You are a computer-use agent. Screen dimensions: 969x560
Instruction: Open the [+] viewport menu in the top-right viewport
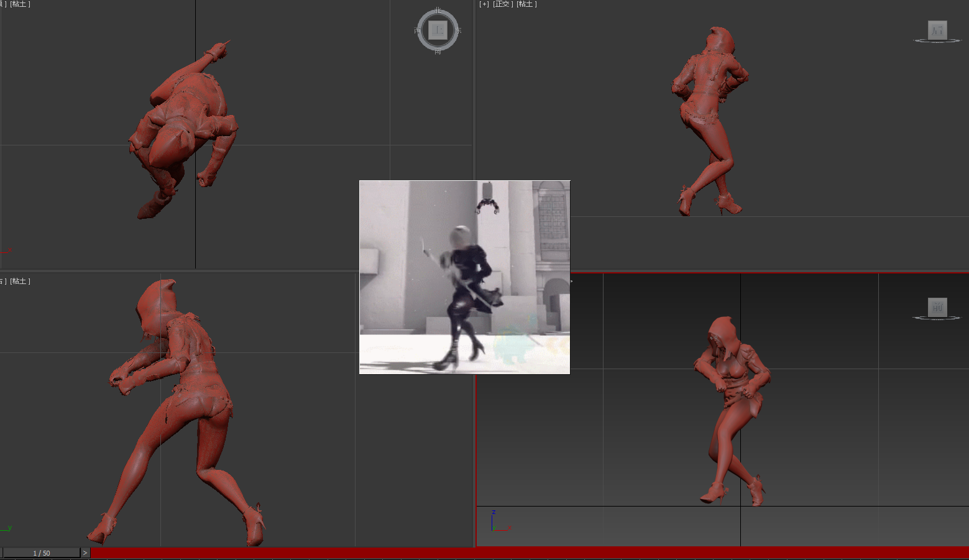point(484,4)
